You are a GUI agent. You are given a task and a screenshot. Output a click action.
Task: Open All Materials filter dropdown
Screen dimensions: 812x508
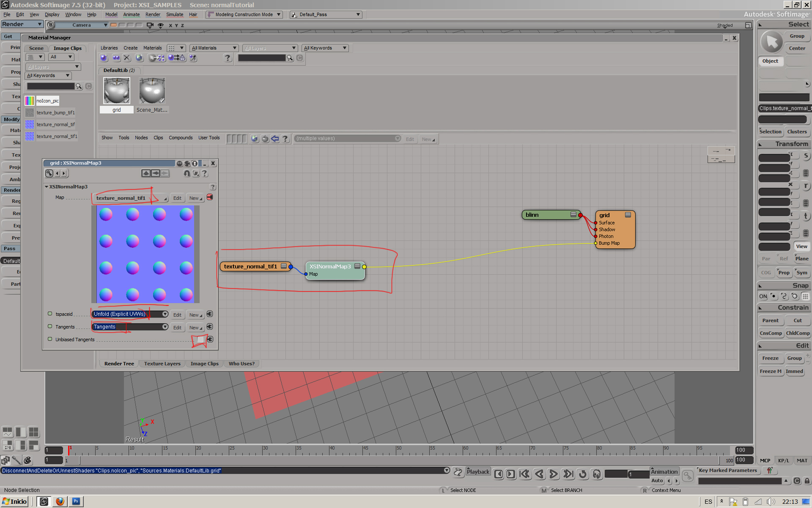[214, 48]
